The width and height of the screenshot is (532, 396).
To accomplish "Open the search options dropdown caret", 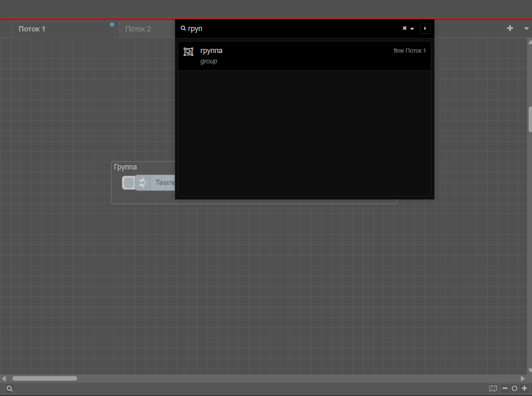I will (x=412, y=29).
